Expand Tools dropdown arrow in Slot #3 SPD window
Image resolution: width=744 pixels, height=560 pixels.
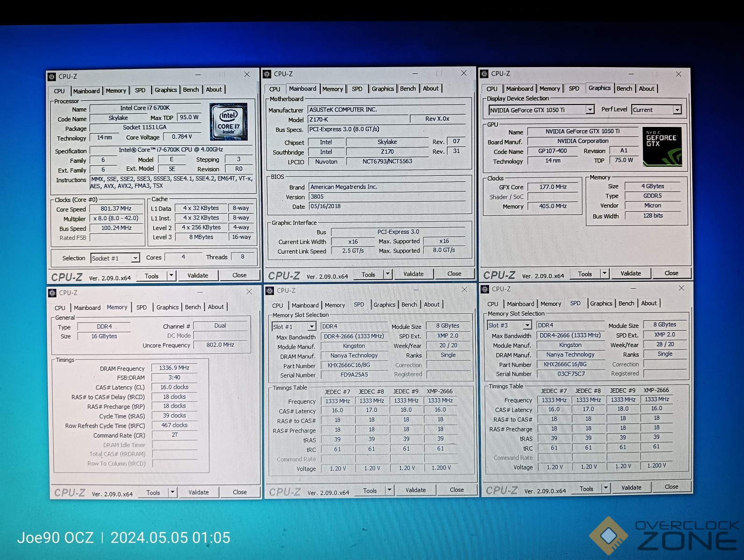tap(606, 488)
